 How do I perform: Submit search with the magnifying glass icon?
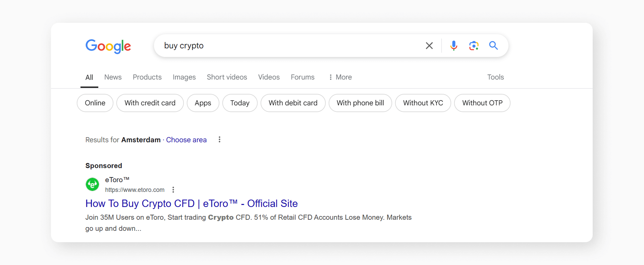click(x=493, y=45)
